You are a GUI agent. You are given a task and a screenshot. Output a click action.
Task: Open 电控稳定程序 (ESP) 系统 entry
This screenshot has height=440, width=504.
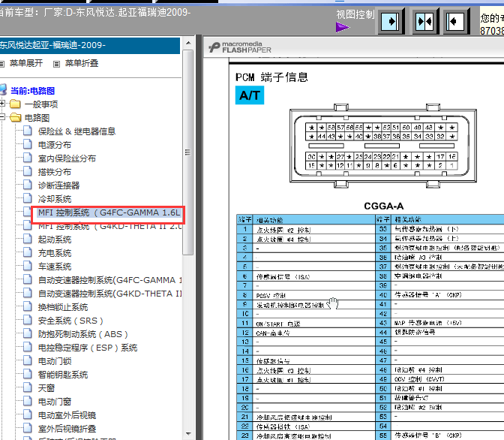pos(88,348)
